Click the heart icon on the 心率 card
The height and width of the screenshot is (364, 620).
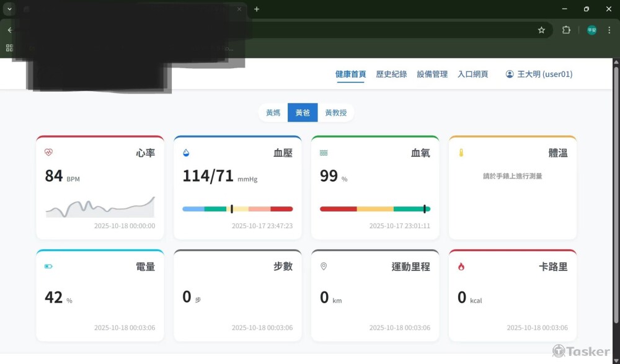click(48, 153)
